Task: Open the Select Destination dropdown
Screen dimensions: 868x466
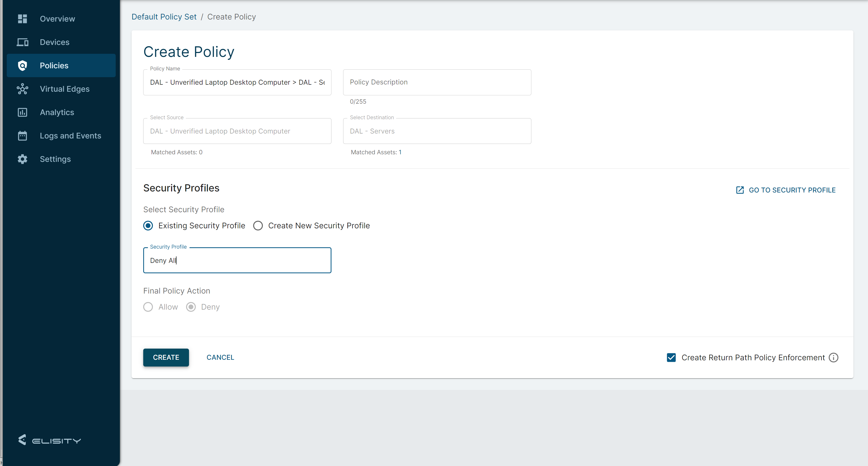Action: (437, 131)
